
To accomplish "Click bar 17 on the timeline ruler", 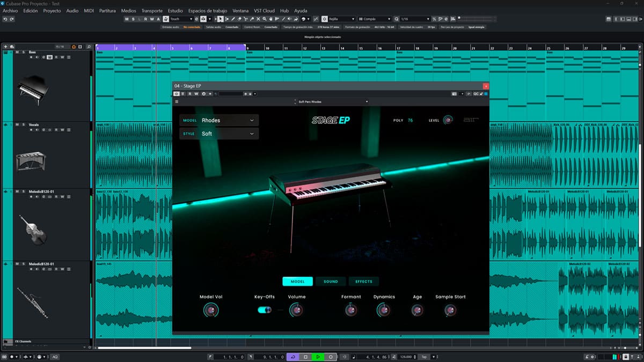I will (x=398, y=48).
